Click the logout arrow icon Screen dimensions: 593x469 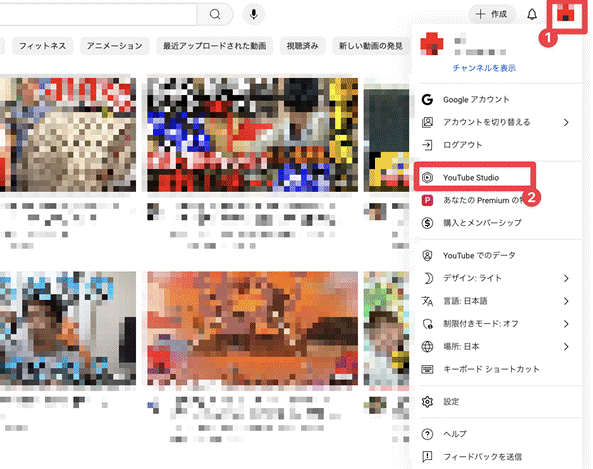pos(427,145)
